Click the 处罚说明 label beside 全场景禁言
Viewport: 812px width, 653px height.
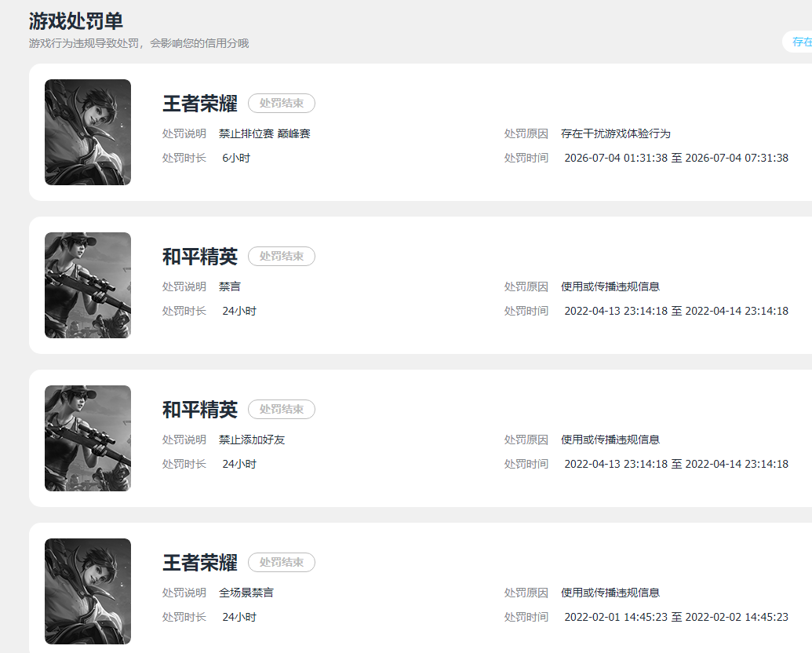pyautogui.click(x=184, y=593)
